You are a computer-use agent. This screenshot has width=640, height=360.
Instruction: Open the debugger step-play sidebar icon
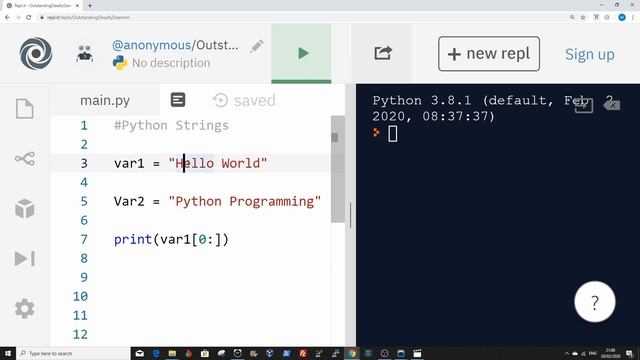[x=24, y=258]
